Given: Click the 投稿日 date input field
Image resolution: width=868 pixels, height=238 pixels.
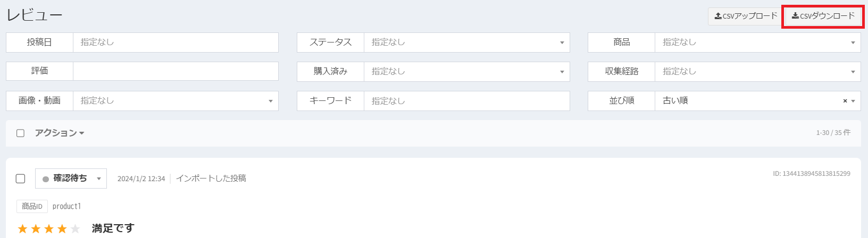Looking at the screenshot, I should (176, 42).
